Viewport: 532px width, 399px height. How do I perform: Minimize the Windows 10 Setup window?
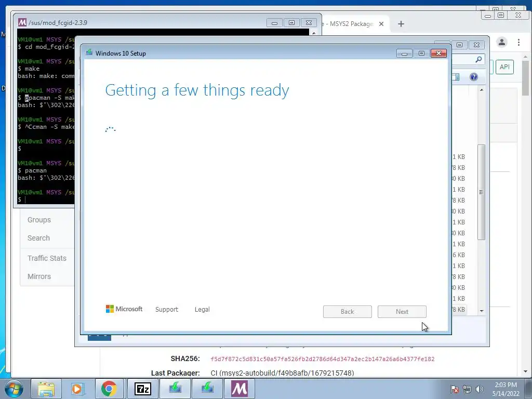click(x=404, y=54)
